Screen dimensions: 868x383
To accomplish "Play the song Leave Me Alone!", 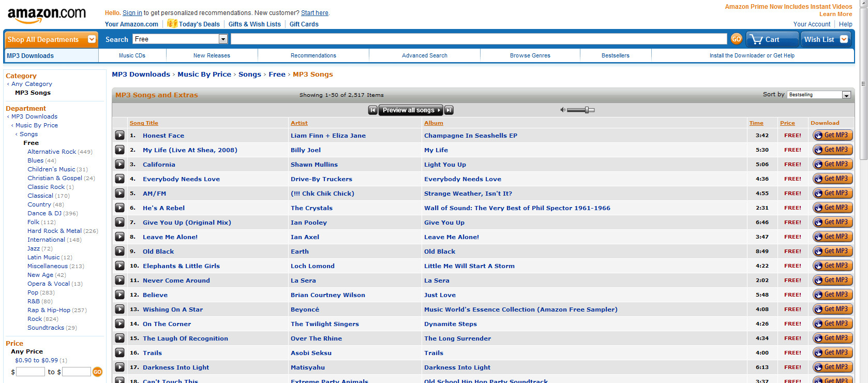I will 119,237.
